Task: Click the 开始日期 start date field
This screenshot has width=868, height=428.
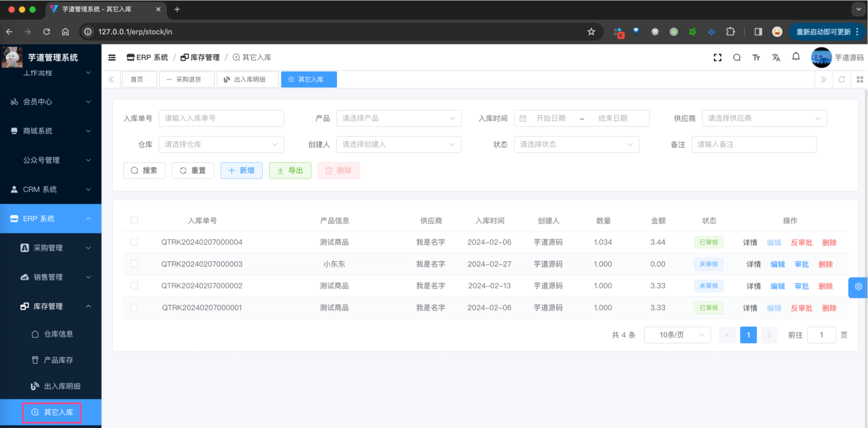Action: pyautogui.click(x=551, y=119)
